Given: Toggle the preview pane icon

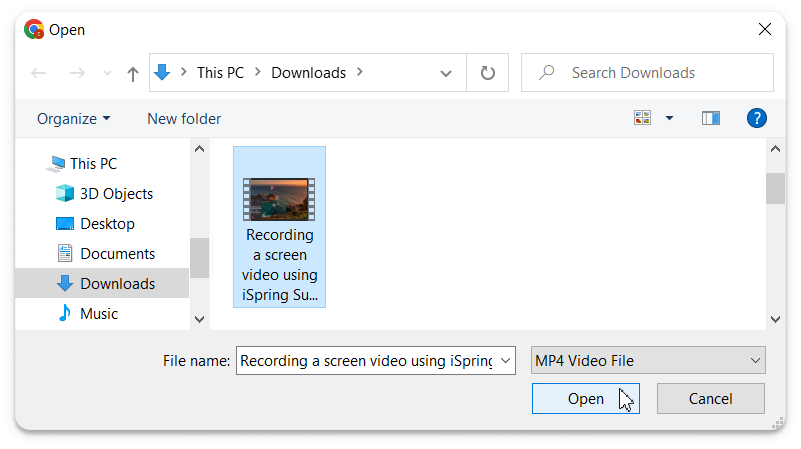Looking at the screenshot, I should pyautogui.click(x=711, y=118).
